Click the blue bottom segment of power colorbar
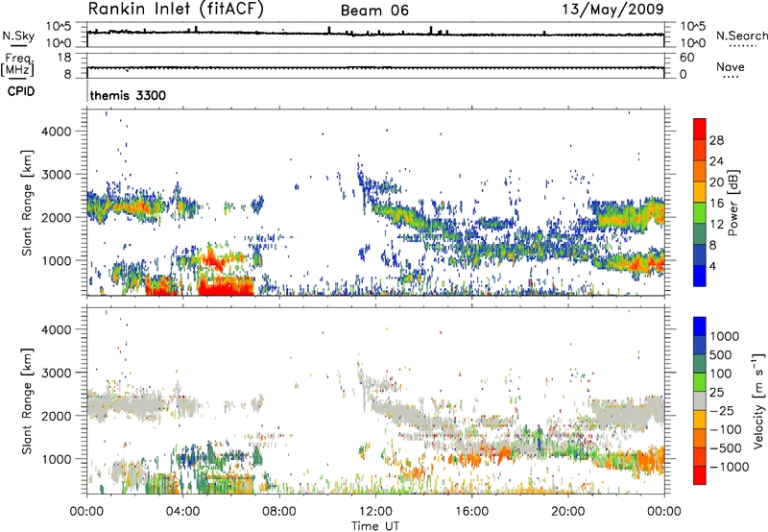 tap(700, 276)
